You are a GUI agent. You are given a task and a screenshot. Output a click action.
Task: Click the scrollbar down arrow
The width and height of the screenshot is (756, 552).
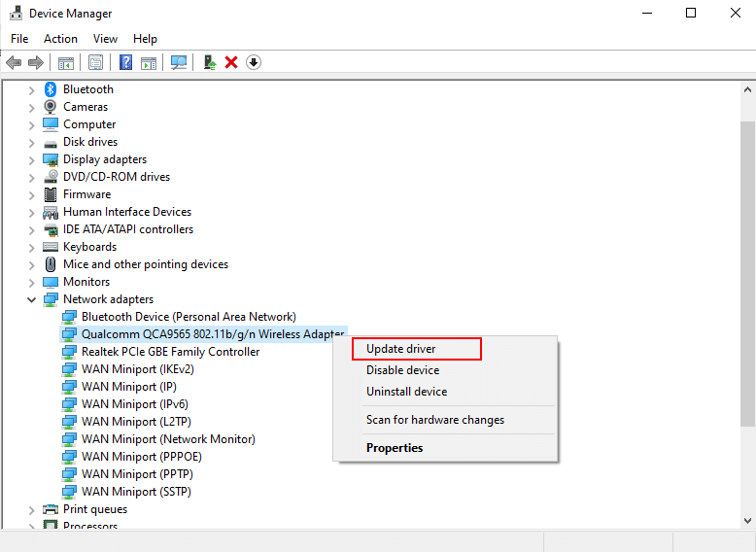tap(747, 521)
